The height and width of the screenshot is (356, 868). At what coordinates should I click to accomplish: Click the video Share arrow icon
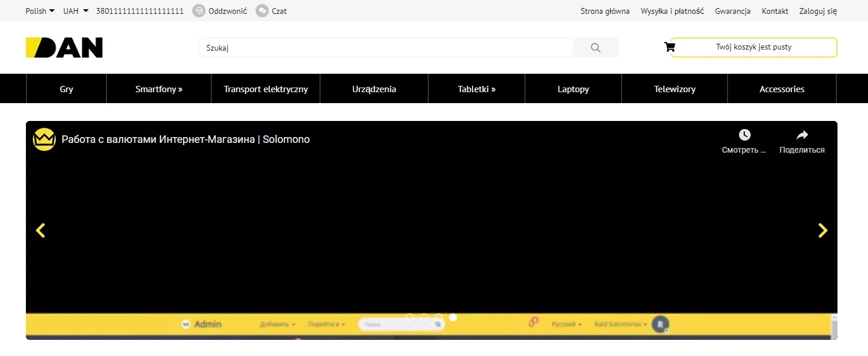tap(802, 135)
